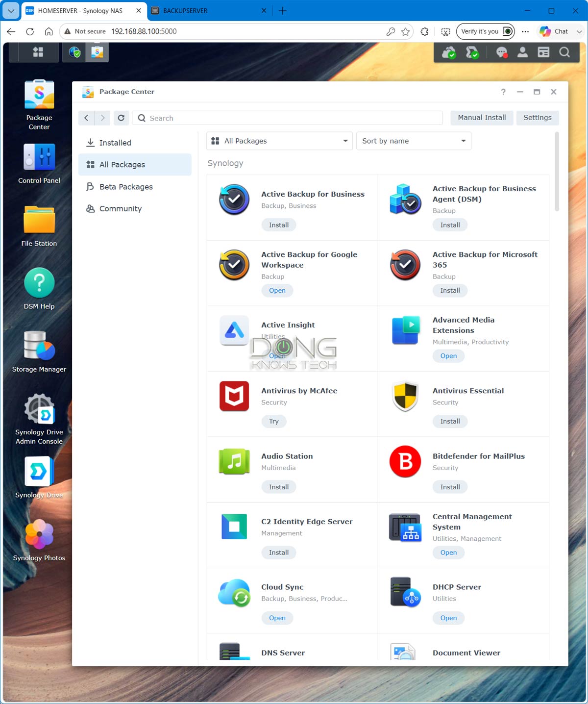Click the DHCP Server package icon
Image resolution: width=588 pixels, height=704 pixels.
click(405, 592)
